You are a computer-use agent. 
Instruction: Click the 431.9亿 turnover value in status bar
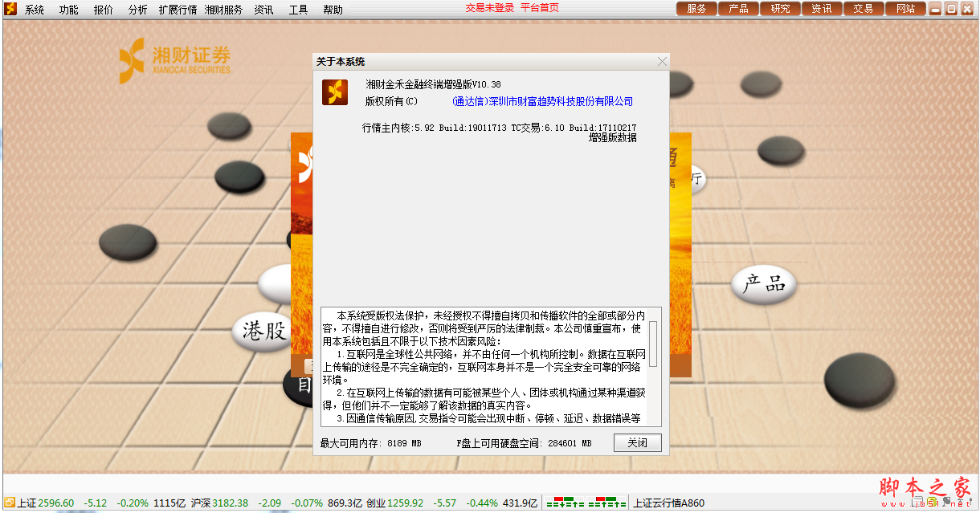520,503
